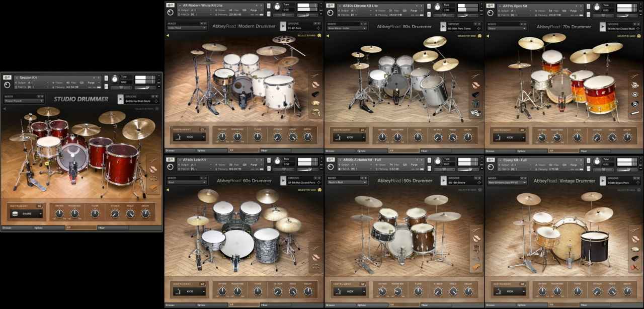The width and height of the screenshot is (644, 309).
Task: Play the groove in 70s Drummer
Action: coord(603,26)
